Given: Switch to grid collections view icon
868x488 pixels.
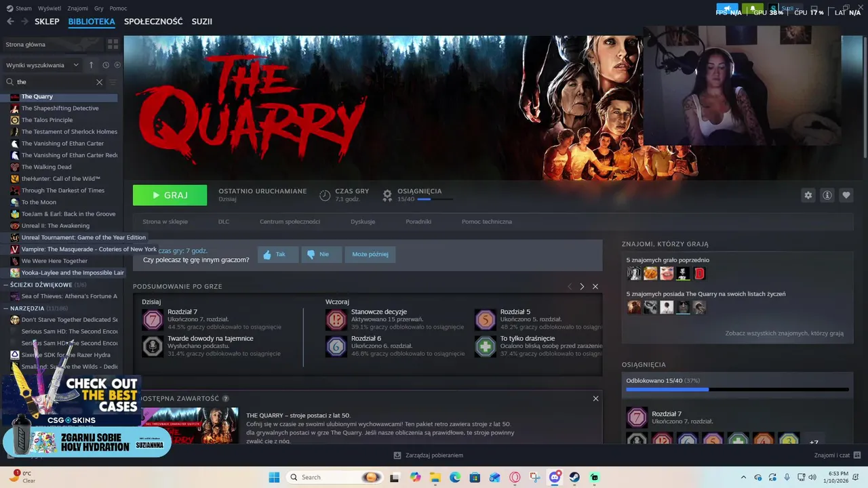Looking at the screenshot, I should [113, 44].
